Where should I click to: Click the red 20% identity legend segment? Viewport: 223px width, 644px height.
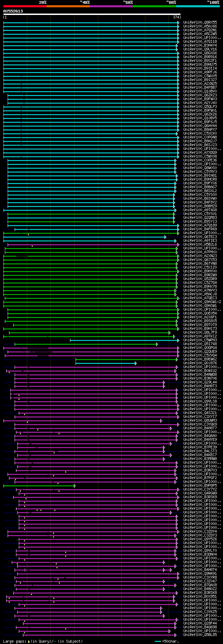pos(25,6)
